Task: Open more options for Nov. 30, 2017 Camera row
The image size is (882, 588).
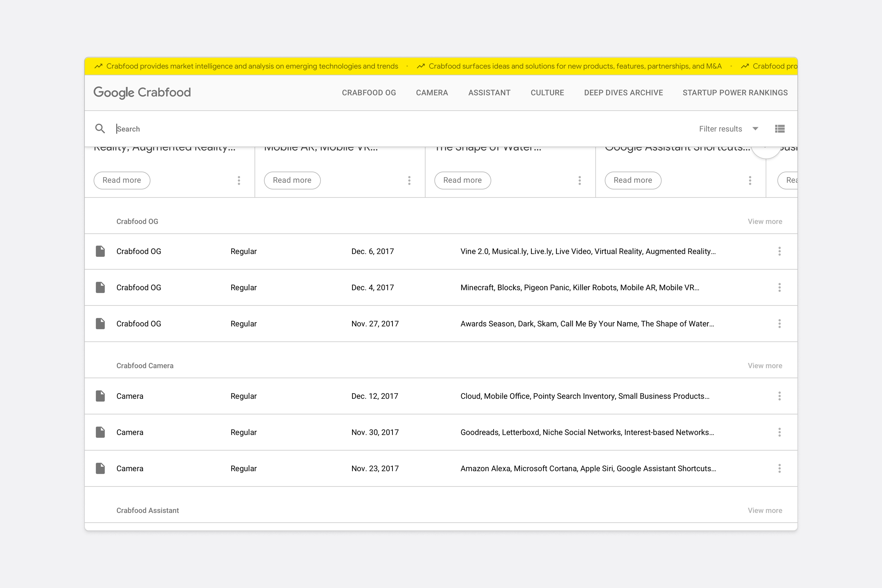Action: tap(779, 433)
